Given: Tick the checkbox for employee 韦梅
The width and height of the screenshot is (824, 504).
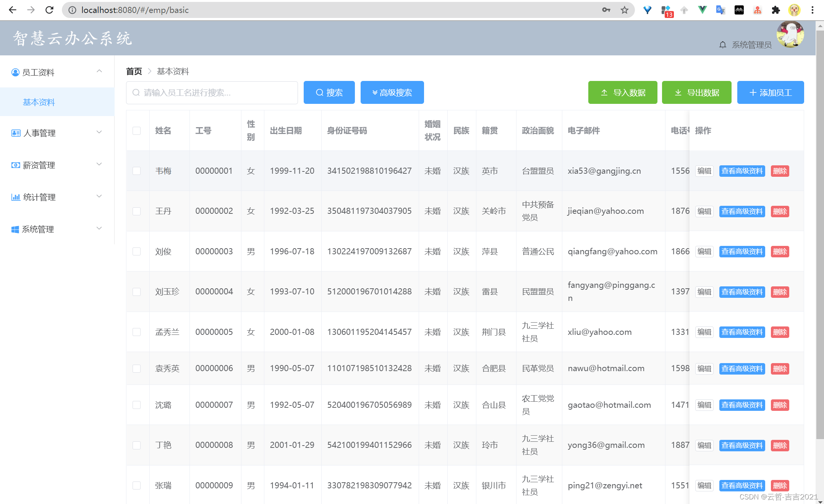Looking at the screenshot, I should [136, 171].
